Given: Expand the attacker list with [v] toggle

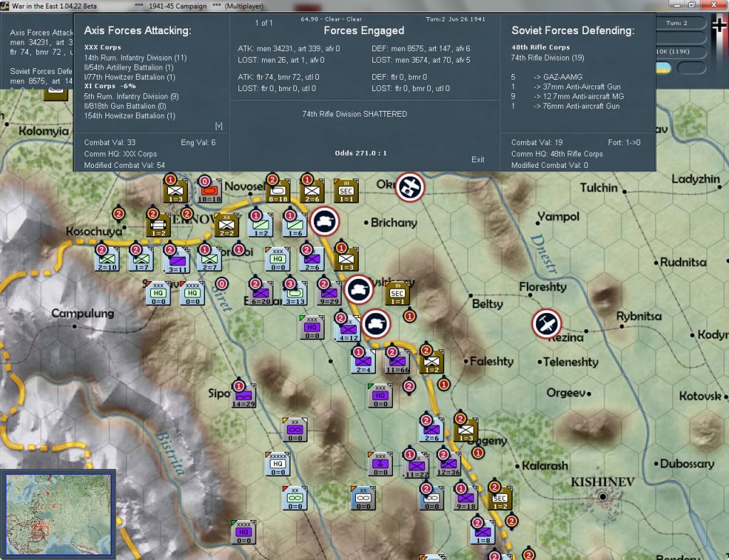Looking at the screenshot, I should 219,126.
